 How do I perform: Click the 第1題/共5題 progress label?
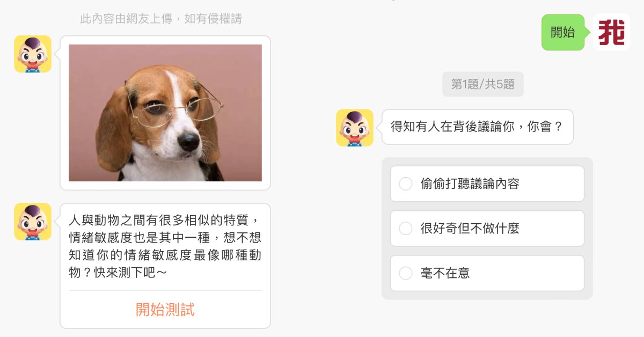(x=483, y=84)
